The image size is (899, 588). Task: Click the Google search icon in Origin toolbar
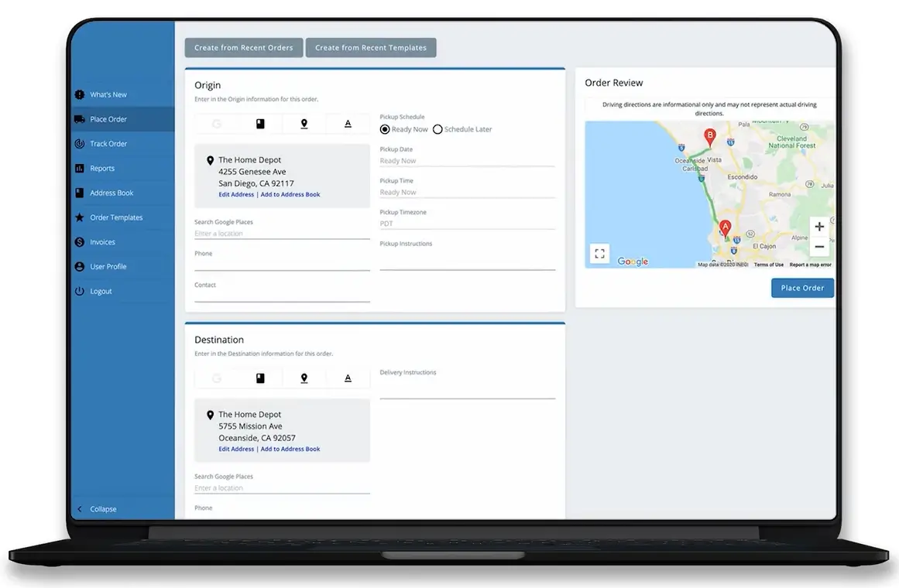pyautogui.click(x=217, y=124)
